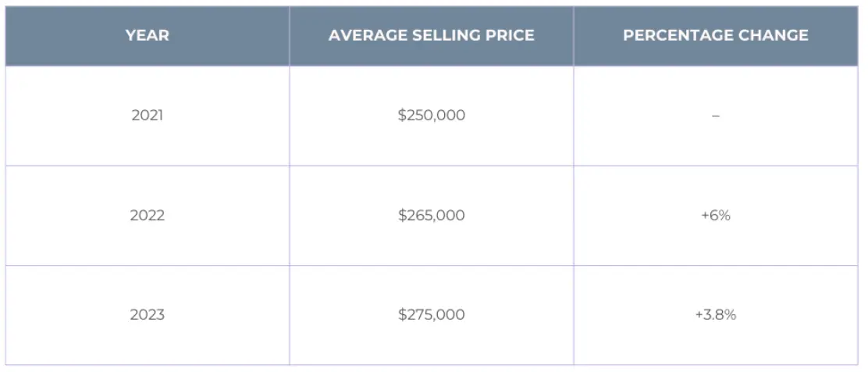Click divider between YEAR and AVERAGE SELLING PRICE headers
The height and width of the screenshot is (372, 868).
pyautogui.click(x=290, y=36)
